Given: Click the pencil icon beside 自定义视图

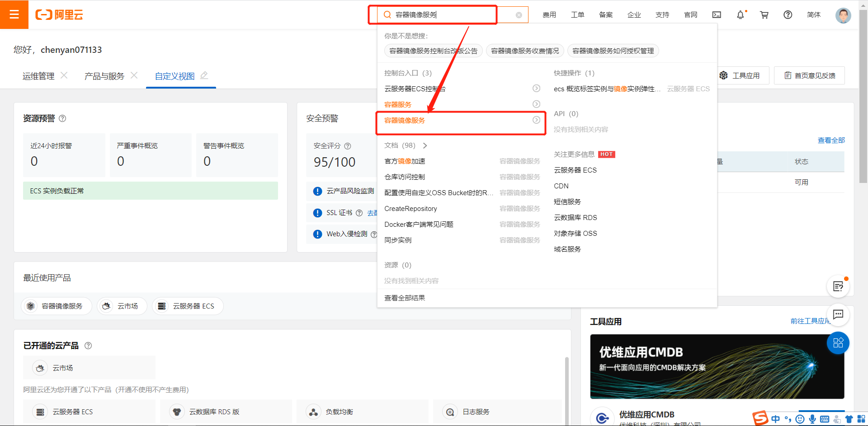Looking at the screenshot, I should click(205, 75).
